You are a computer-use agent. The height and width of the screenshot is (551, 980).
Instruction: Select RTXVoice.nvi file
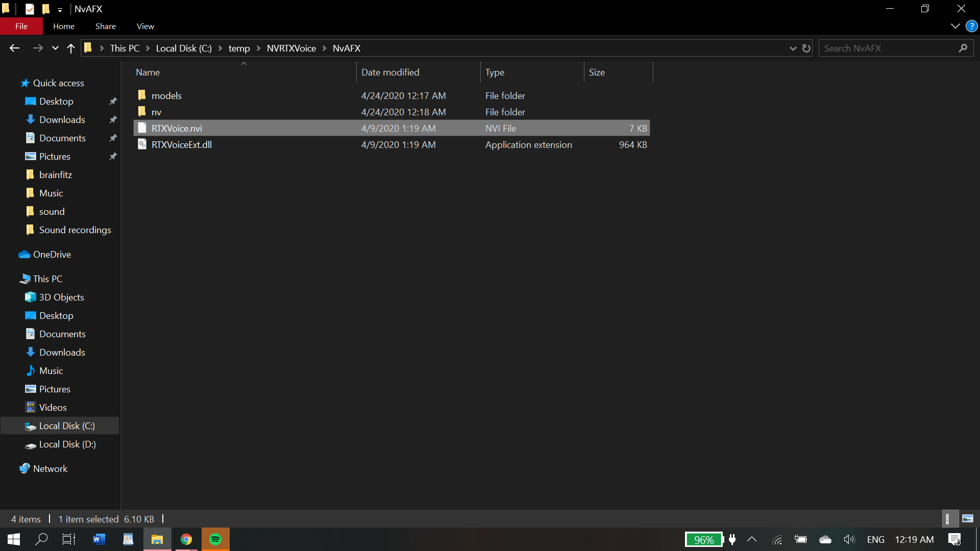point(391,128)
